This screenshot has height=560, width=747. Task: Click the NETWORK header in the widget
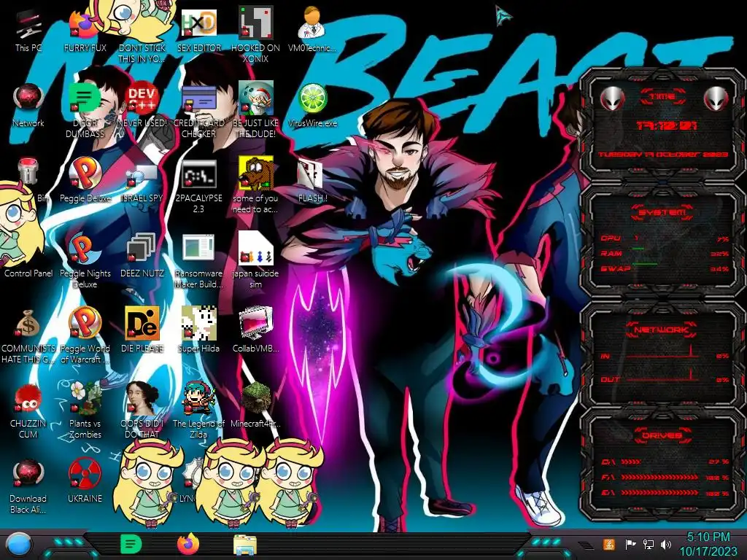[x=662, y=329]
